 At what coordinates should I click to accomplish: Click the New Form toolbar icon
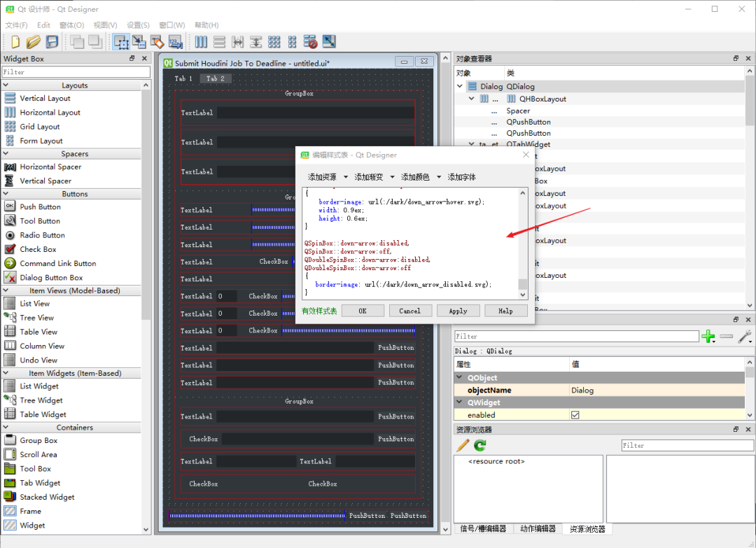click(x=15, y=42)
